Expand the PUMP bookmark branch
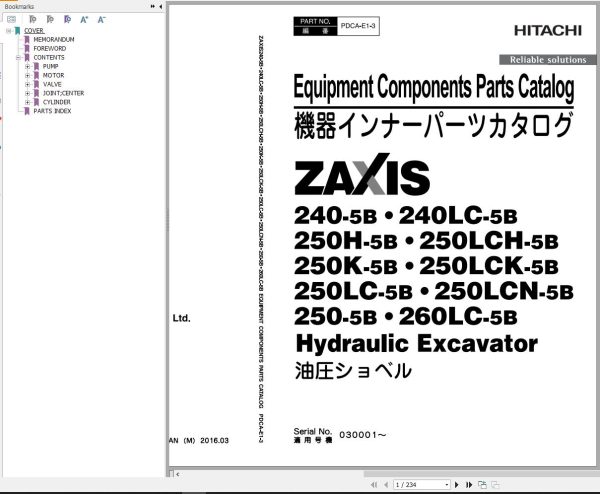 [x=27, y=66]
